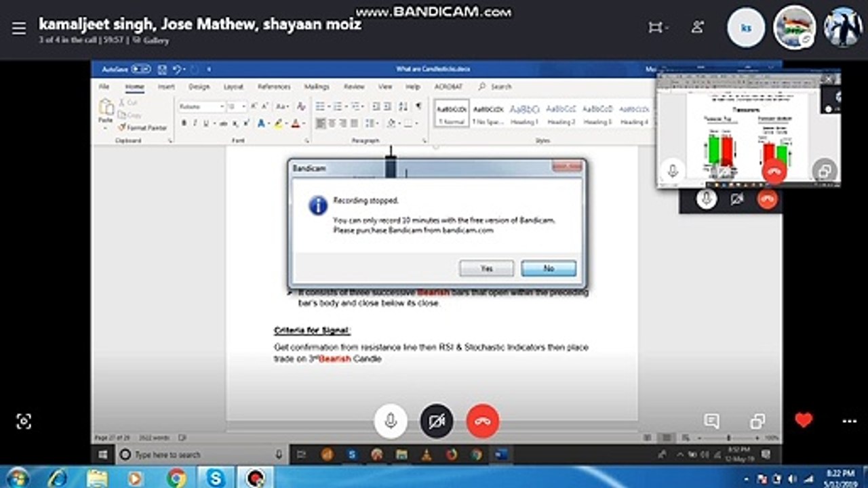Open Google Chrome from the Windows 7 taskbar
The height and width of the screenshot is (488, 868).
(x=176, y=479)
